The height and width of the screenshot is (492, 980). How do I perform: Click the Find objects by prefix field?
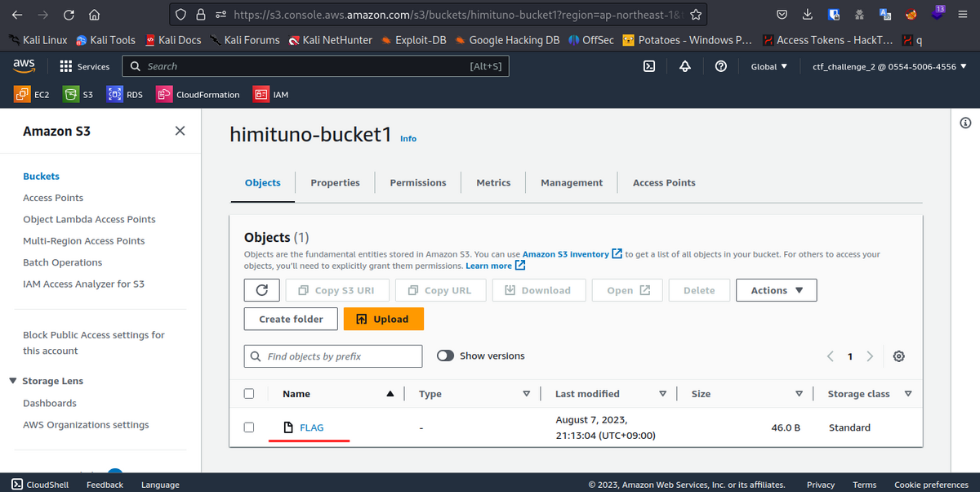pos(333,356)
